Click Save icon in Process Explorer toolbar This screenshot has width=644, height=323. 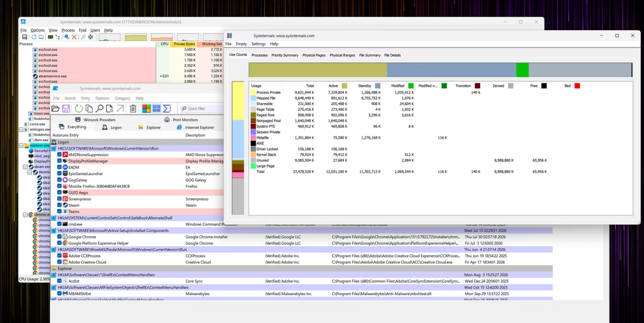[24, 37]
